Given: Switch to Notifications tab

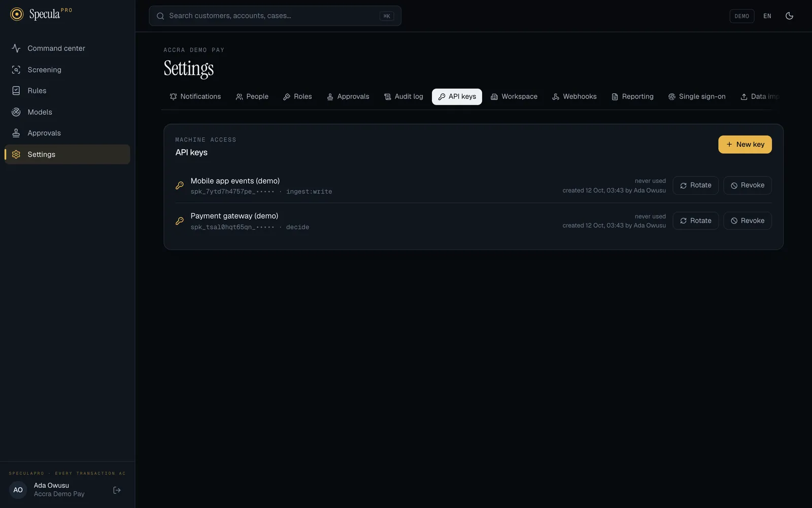Looking at the screenshot, I should (x=195, y=97).
